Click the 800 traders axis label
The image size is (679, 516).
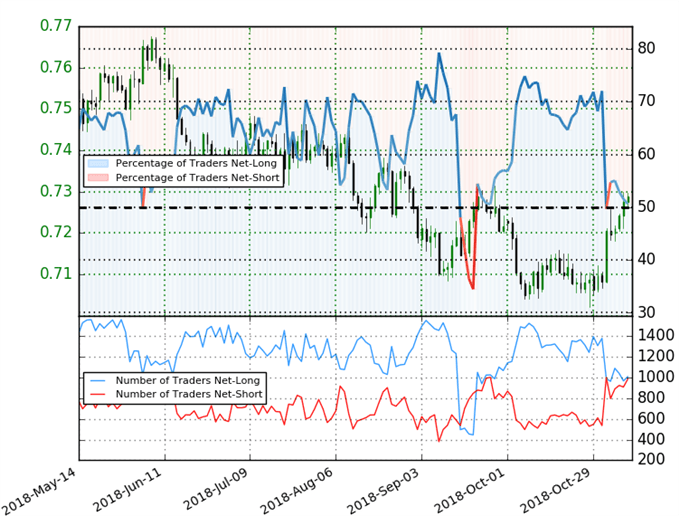coord(651,398)
